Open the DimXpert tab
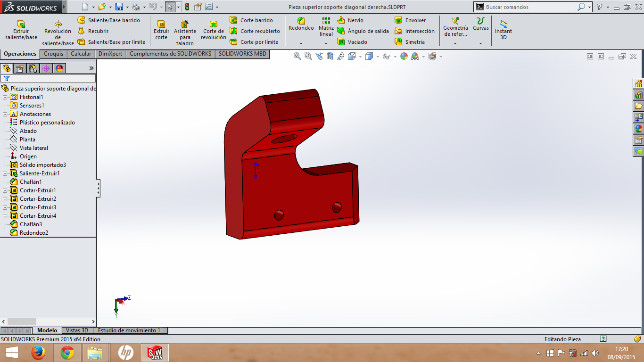 point(110,54)
